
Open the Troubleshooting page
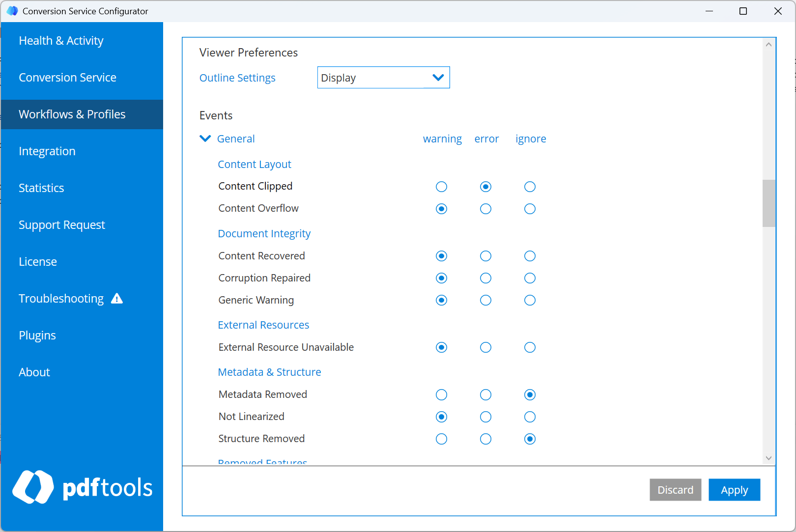tap(61, 298)
